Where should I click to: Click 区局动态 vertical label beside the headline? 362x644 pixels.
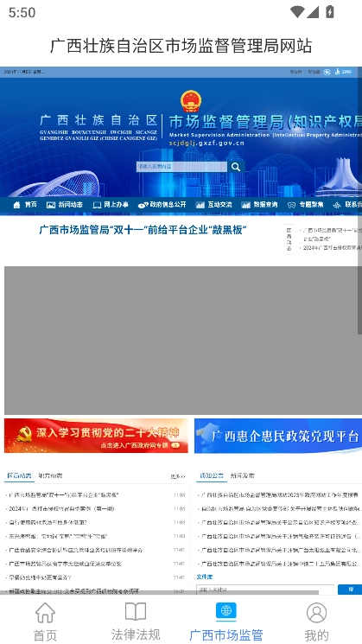tap(289, 239)
